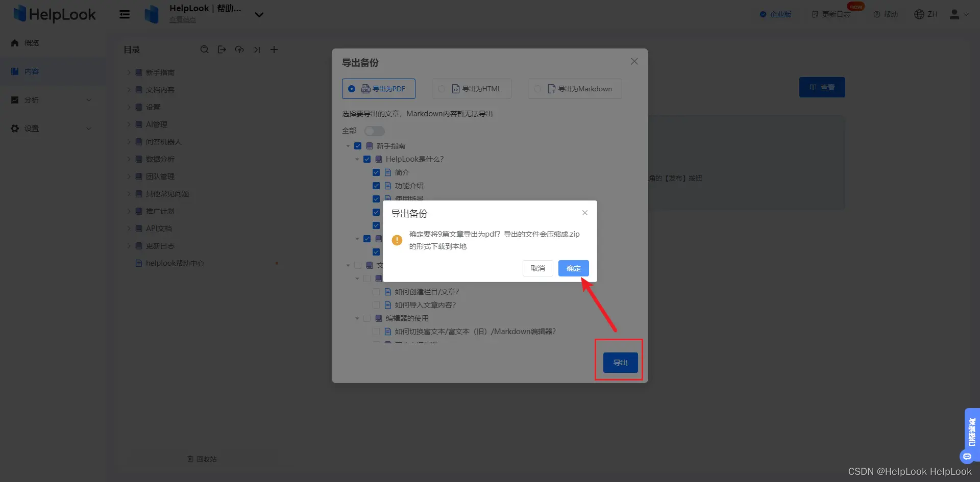
Task: Uncheck the 功能介绍 checkbox
Action: pos(376,186)
